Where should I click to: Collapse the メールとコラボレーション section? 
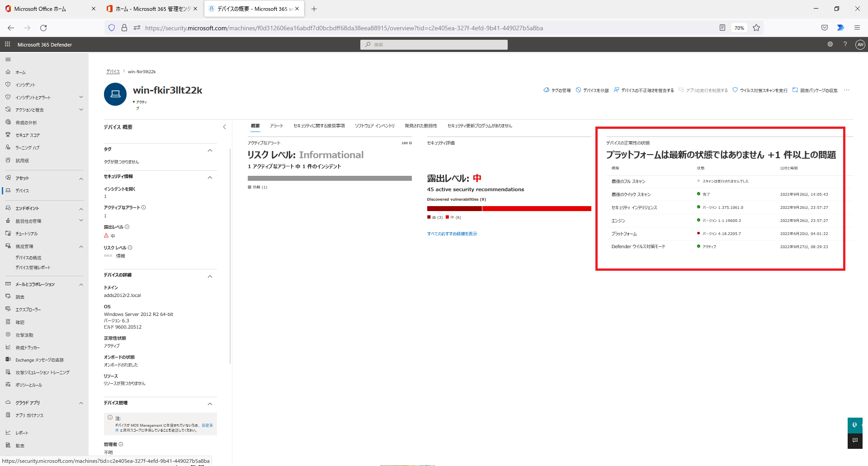[81, 285]
